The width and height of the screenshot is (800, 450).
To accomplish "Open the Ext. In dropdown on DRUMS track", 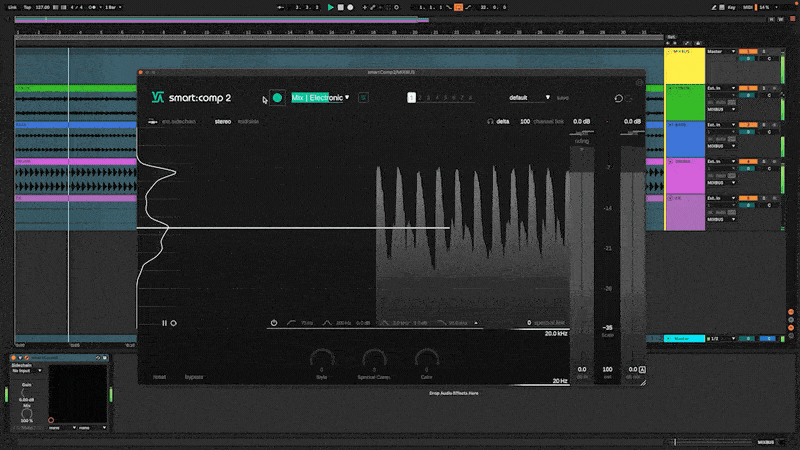I will [721, 162].
